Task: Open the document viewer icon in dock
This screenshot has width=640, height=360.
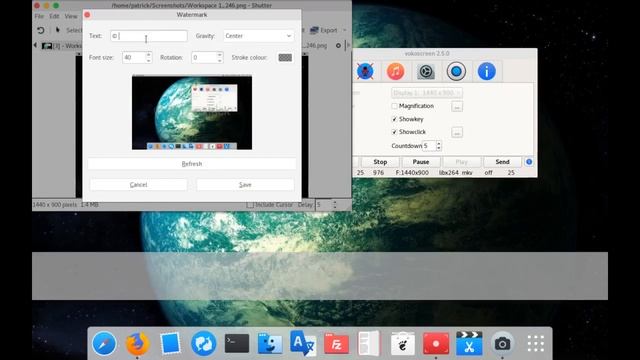Action: point(369,343)
